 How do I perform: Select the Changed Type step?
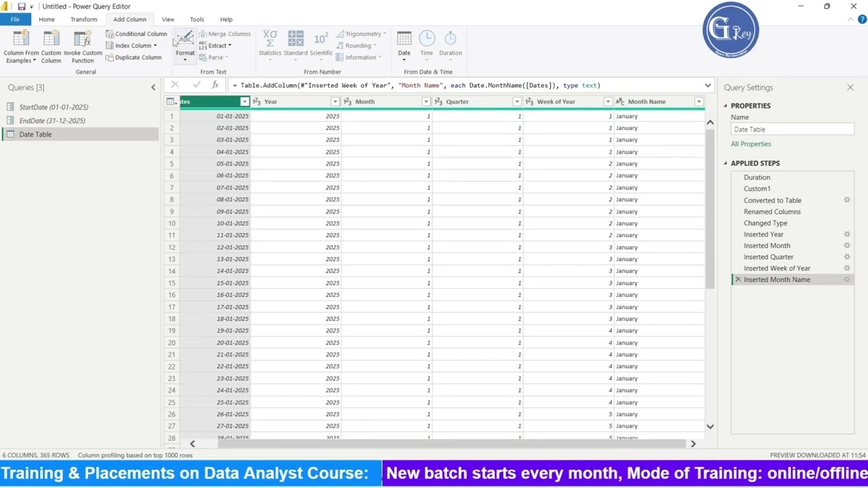(766, 223)
